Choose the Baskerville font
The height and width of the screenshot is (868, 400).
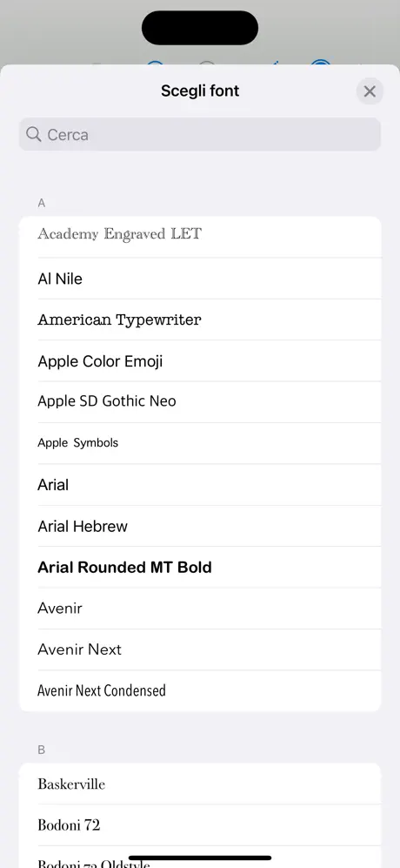(200, 784)
